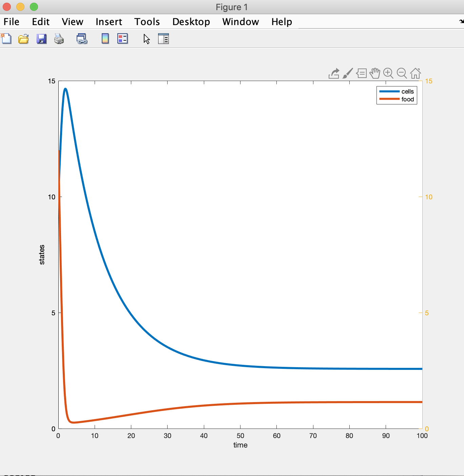Save the figure with the floppy disk icon
Screen dimensions: 464x476
tap(41, 39)
